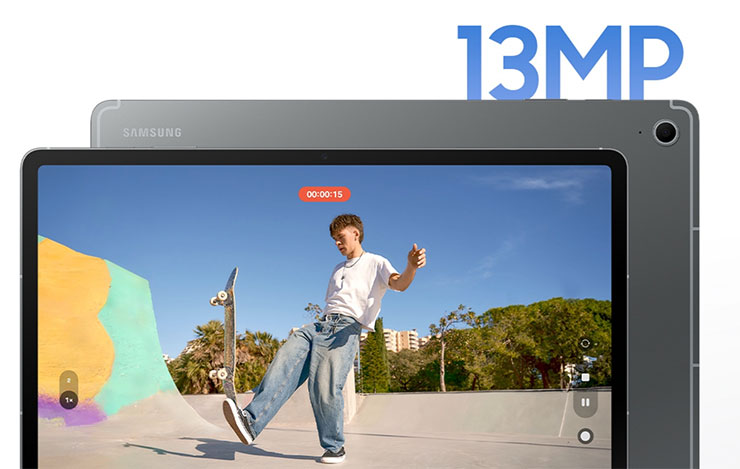Capture a photo with the round shutter button
The height and width of the screenshot is (469, 740).
coord(586,436)
